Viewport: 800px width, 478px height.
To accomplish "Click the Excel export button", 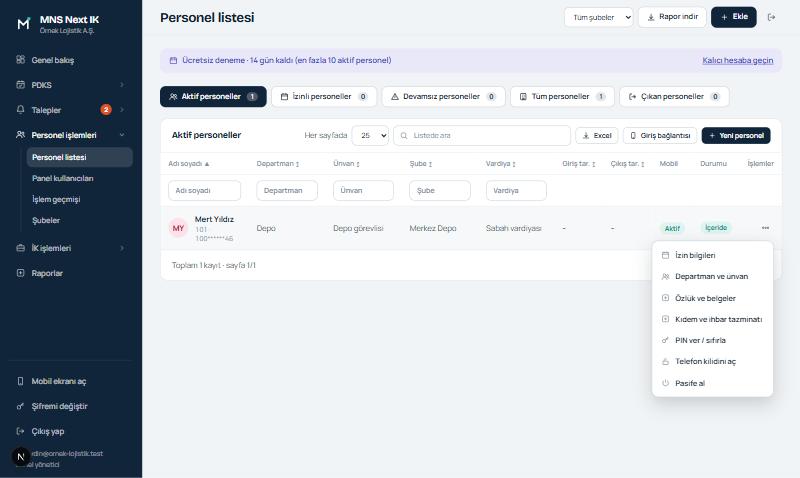I will click(596, 135).
